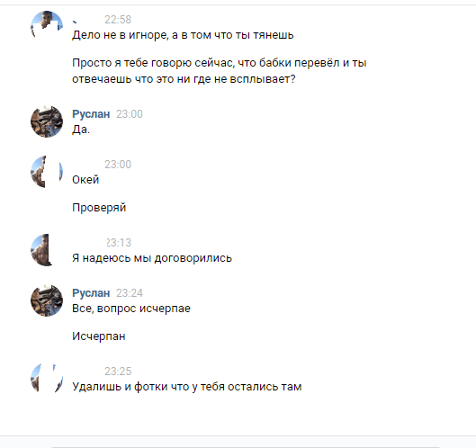The height and width of the screenshot is (448, 476).
Task: Open the Руслан profile link at 23:24
Action: click(91, 293)
